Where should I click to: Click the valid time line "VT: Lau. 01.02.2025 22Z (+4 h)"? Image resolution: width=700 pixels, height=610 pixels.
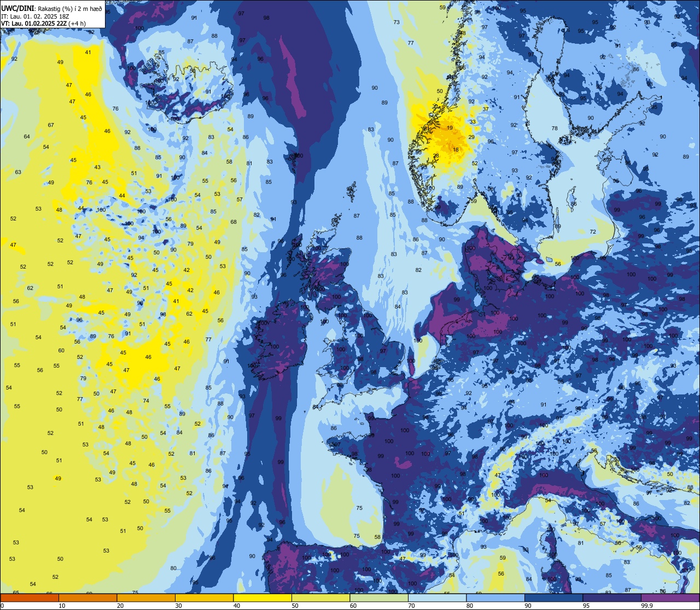[44, 24]
